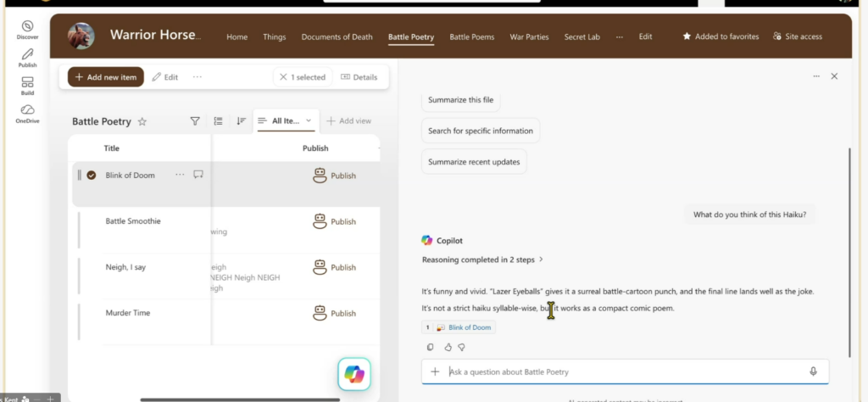The height and width of the screenshot is (402, 868).
Task: Open comments for Blink of Doom
Action: [x=198, y=175]
